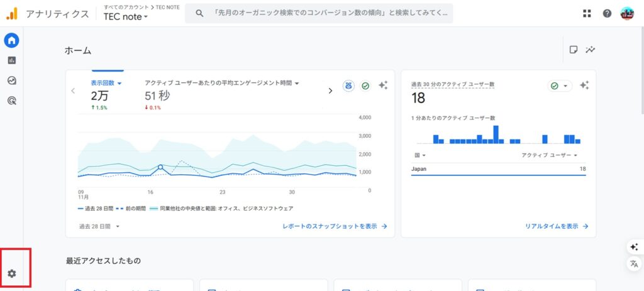Click レポートのスナップショットを表示 link
The width and height of the screenshot is (644, 291).
pyautogui.click(x=335, y=226)
